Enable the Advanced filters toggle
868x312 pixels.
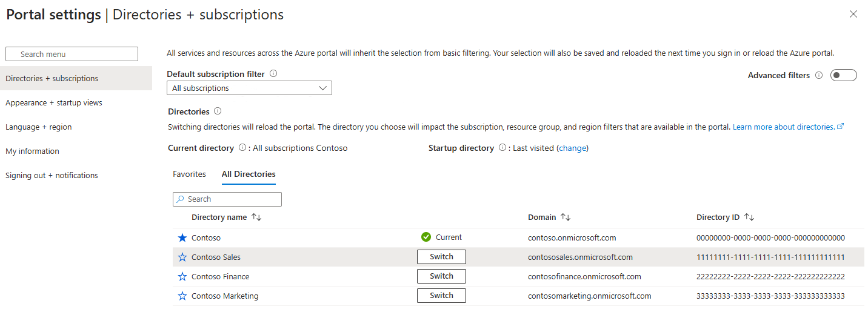843,75
